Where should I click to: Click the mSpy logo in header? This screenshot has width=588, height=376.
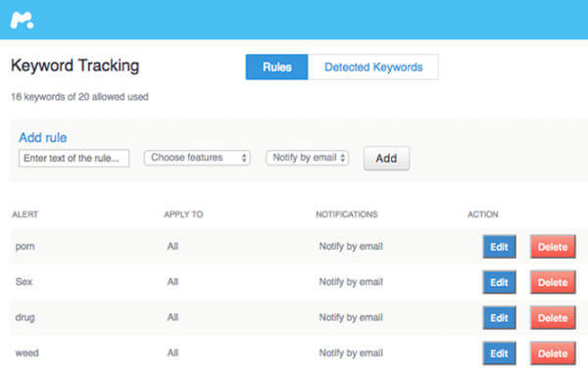pos(22,21)
